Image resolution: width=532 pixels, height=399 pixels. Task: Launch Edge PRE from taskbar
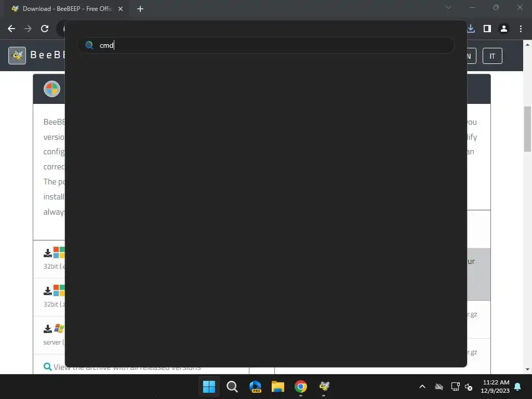[255, 387]
